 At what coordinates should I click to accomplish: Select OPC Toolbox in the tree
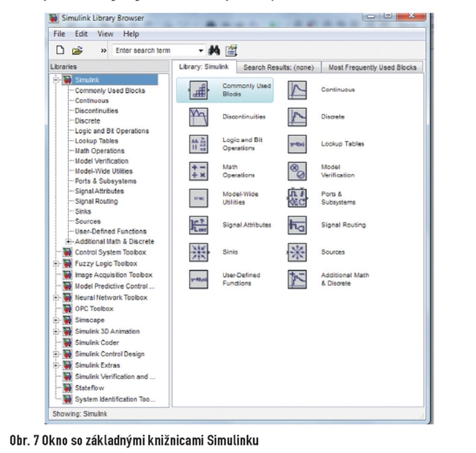tap(94, 309)
